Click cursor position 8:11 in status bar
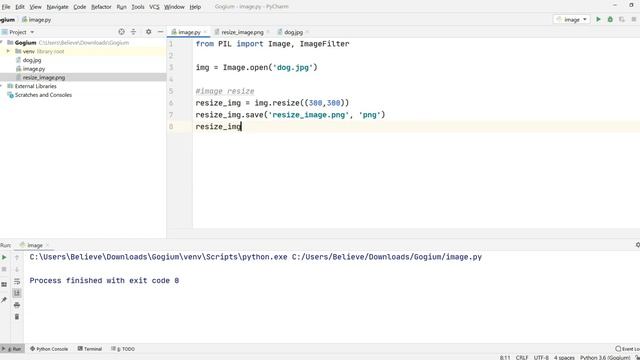The image size is (640, 360). (x=505, y=358)
